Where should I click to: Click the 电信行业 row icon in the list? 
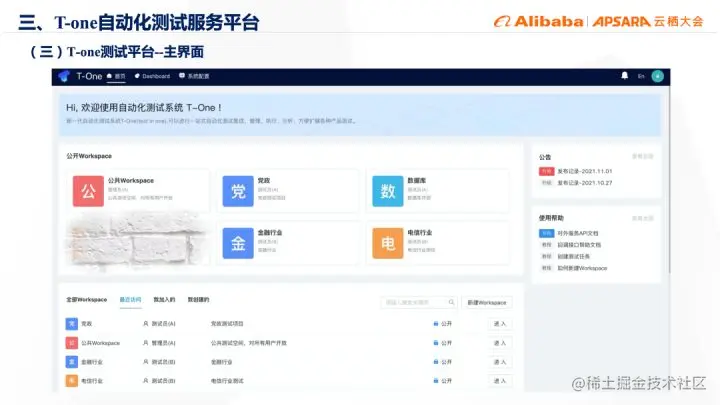click(x=72, y=381)
